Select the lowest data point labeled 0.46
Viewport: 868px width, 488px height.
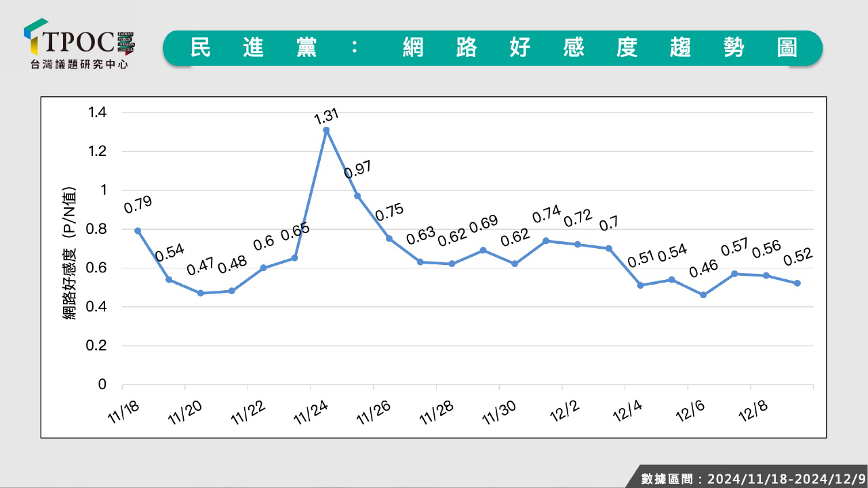(x=703, y=295)
